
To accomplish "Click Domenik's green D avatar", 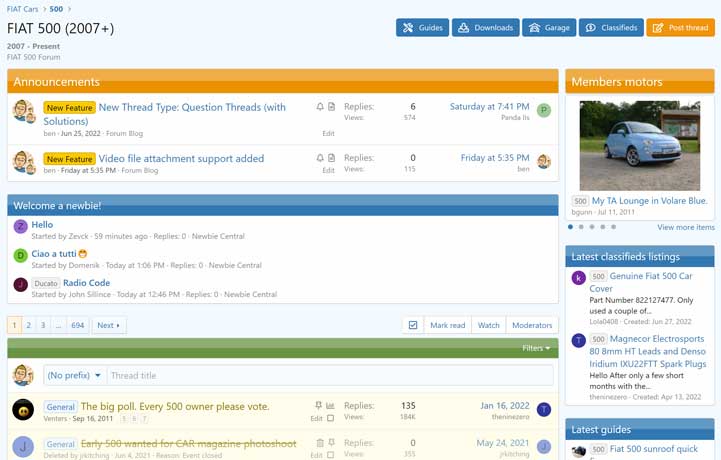I will pyautogui.click(x=20, y=255).
